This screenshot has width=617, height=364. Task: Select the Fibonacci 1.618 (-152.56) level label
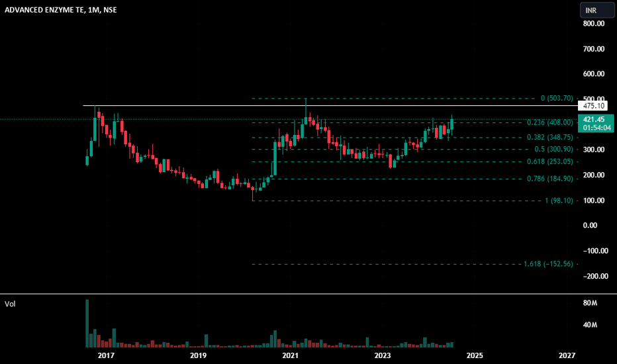point(549,264)
